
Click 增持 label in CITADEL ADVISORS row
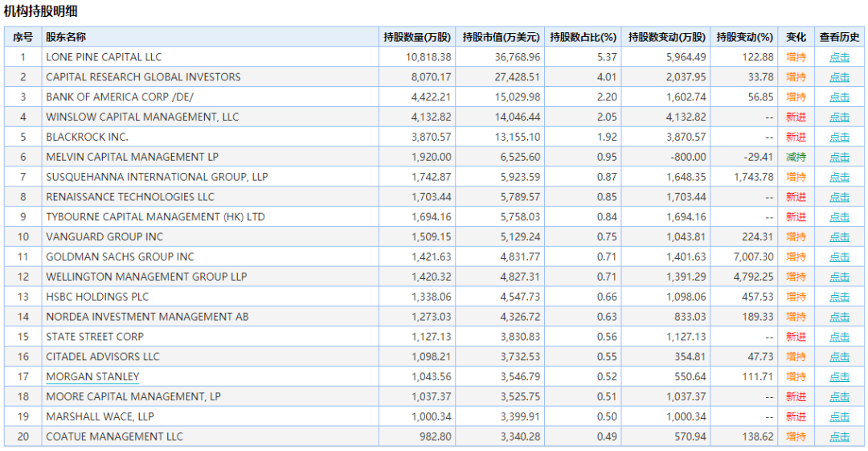[x=796, y=356]
